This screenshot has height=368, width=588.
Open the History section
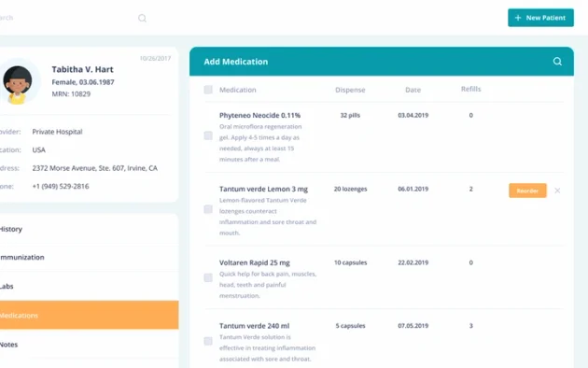pos(90,229)
